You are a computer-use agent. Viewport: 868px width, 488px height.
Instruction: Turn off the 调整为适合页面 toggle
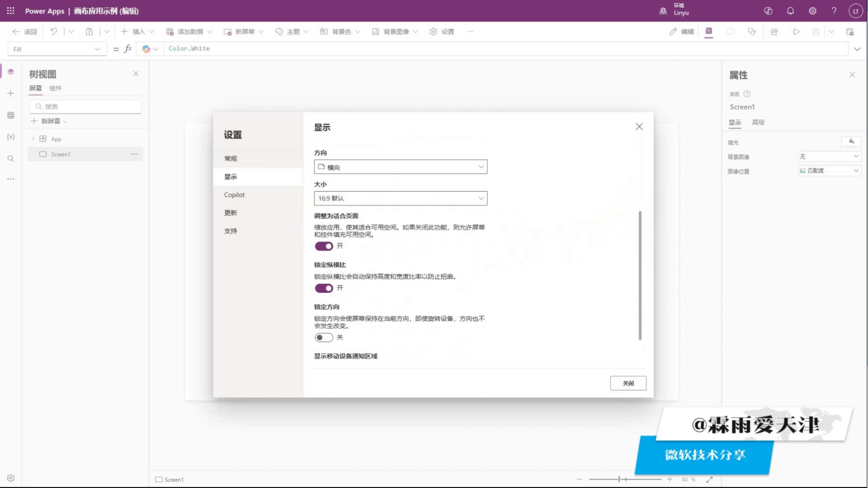click(x=324, y=246)
